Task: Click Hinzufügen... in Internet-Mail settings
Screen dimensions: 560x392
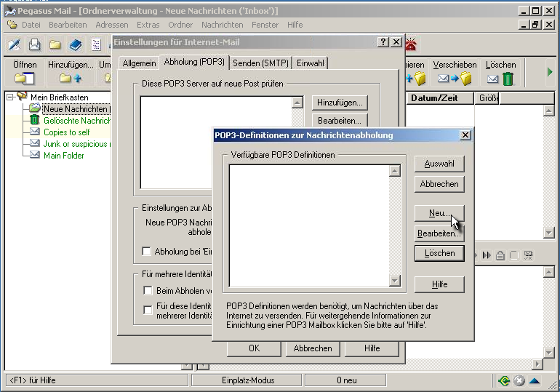Action: pyautogui.click(x=340, y=103)
